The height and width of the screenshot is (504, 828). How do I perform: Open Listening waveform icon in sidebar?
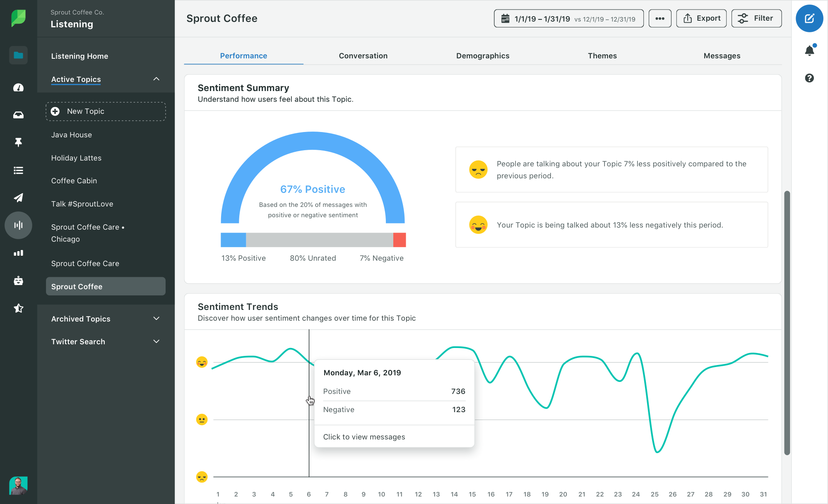coord(18,225)
